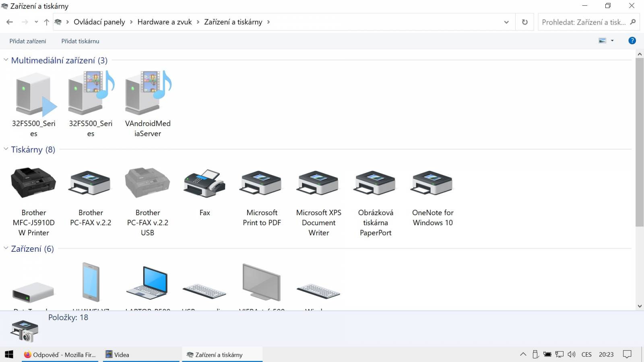644x362 pixels.
Task: Click the refresh button next to address bar
Action: (525, 22)
